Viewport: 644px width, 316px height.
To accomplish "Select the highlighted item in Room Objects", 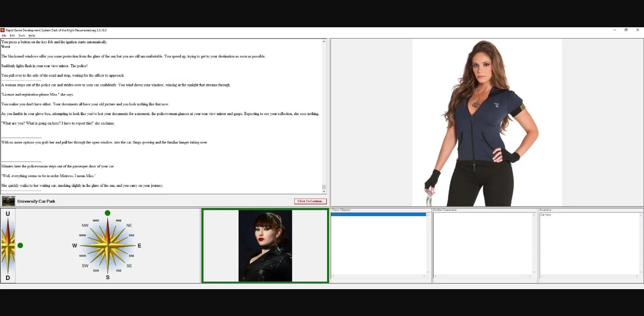I will click(378, 214).
